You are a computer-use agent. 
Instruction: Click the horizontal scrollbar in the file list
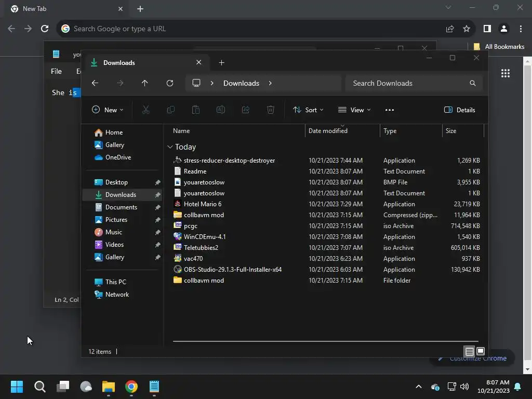(x=326, y=341)
